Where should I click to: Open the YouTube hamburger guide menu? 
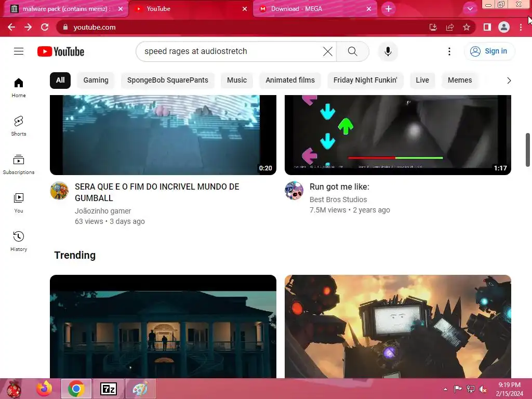pyautogui.click(x=19, y=51)
